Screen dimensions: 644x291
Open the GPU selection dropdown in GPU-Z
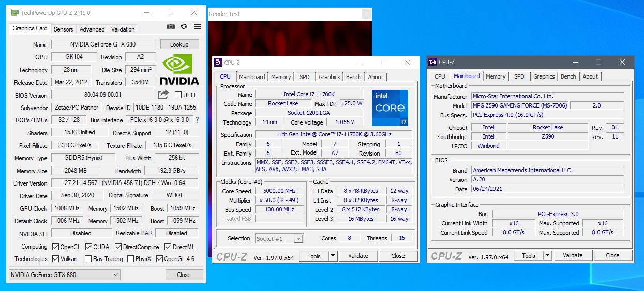[x=65, y=274]
